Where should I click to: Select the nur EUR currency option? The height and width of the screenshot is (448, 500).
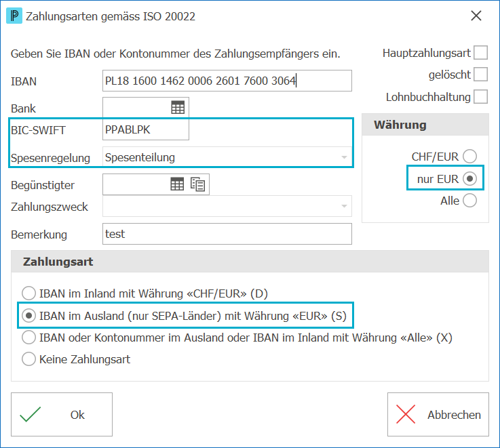coord(469,178)
